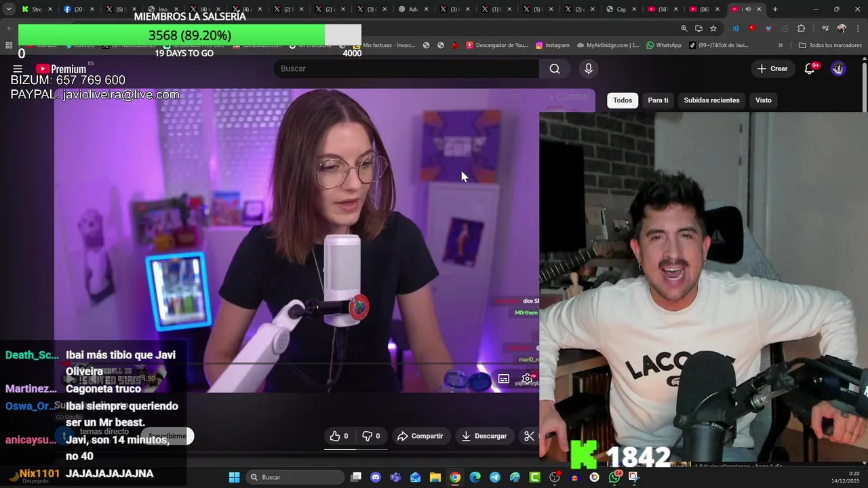
Task: Click the magnifier search button
Action: click(x=555, y=68)
